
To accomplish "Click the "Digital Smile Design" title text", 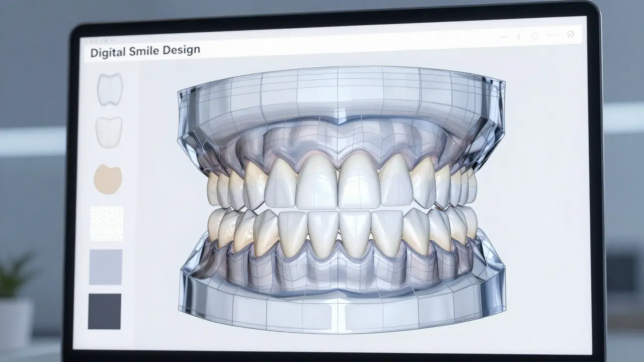I will (x=145, y=51).
